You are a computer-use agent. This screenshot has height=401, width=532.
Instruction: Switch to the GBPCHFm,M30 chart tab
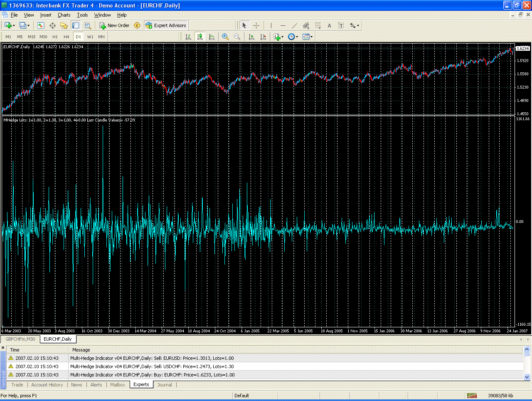coord(20,339)
